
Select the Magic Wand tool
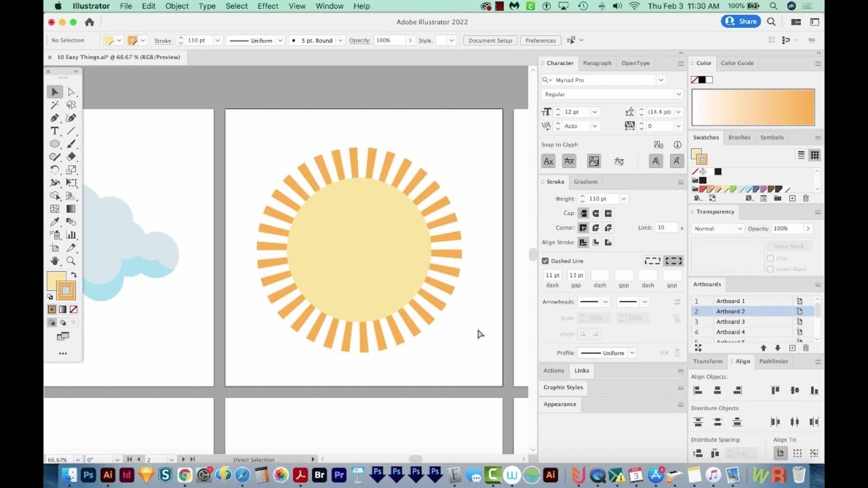tap(55, 105)
